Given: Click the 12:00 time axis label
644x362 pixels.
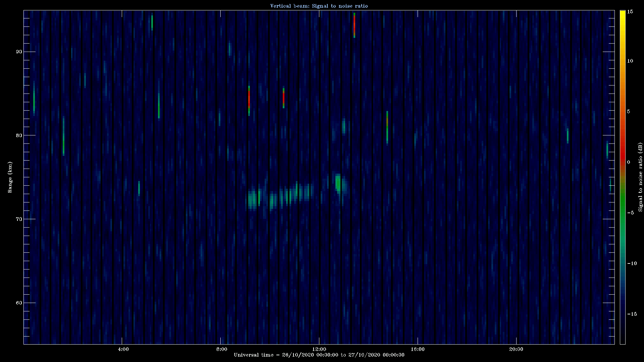Looking at the screenshot, I should tap(319, 349).
